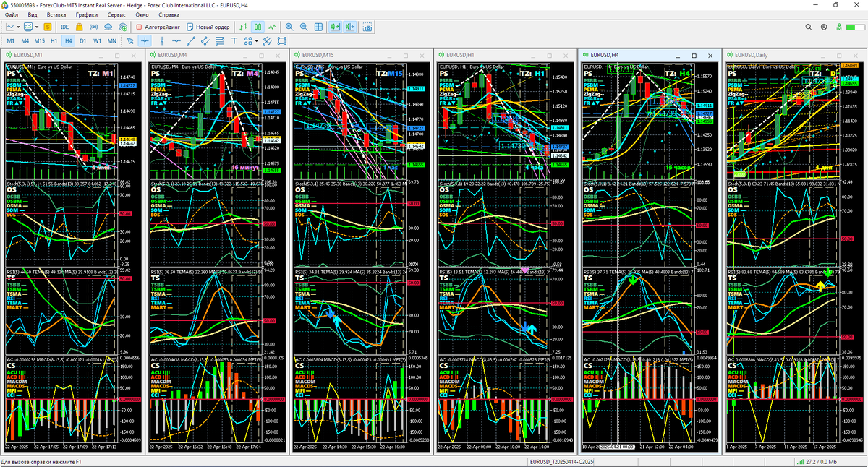Expand the profiles dropdown arrow
This screenshot has width=868, height=467.
38,27
